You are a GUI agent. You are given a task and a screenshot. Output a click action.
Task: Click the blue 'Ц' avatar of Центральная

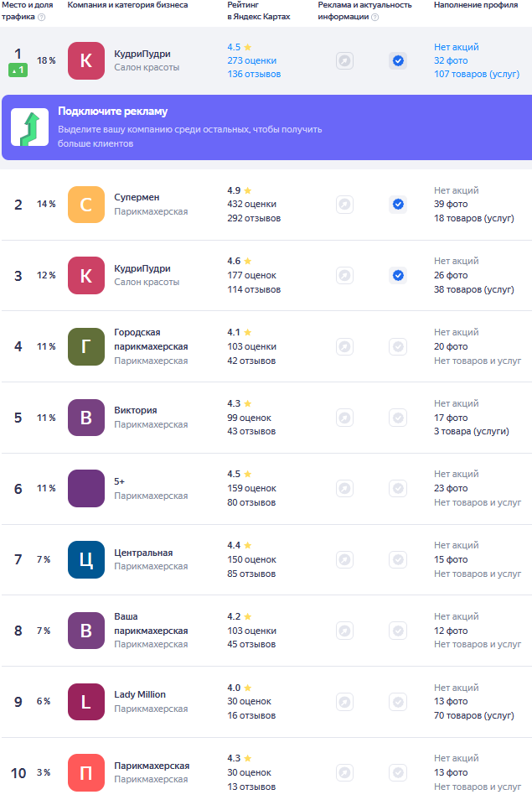pos(86,559)
